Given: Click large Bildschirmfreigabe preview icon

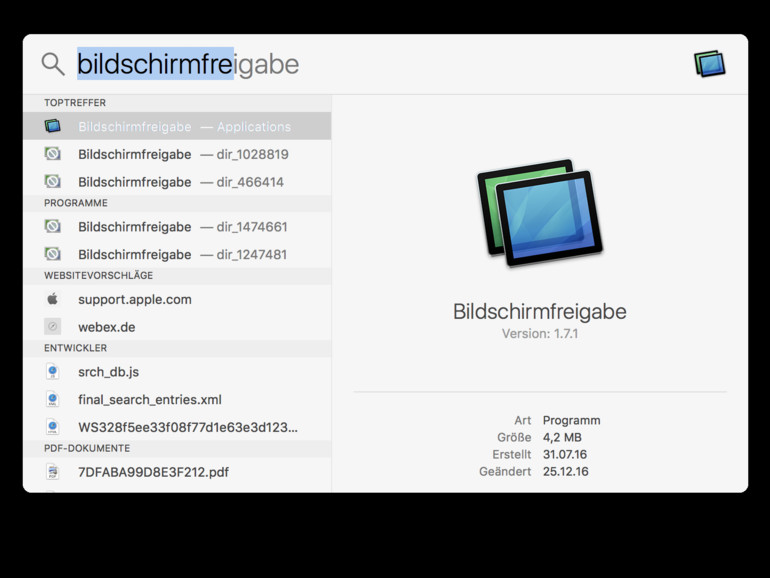Looking at the screenshot, I should (540, 213).
